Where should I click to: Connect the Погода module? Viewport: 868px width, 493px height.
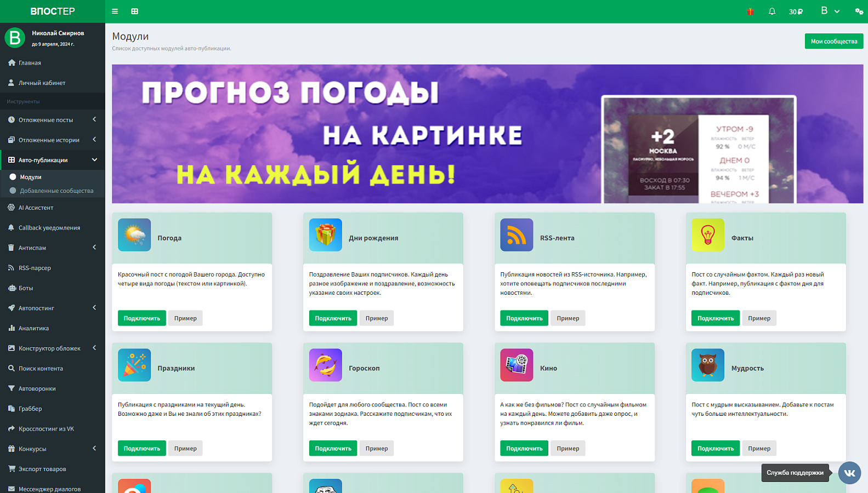pos(142,318)
